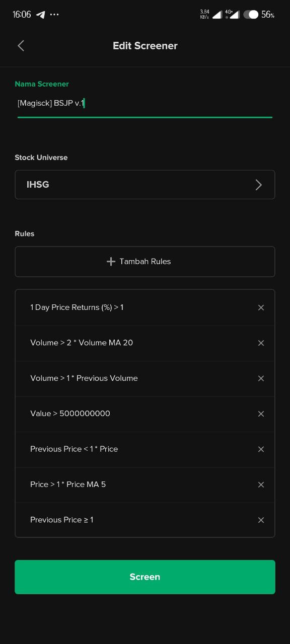Add a rule with Tambah Rules

coord(145,262)
